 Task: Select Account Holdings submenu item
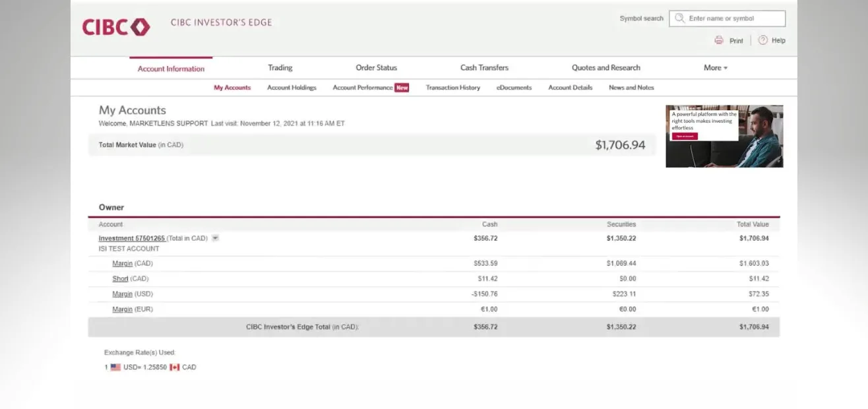tap(292, 88)
